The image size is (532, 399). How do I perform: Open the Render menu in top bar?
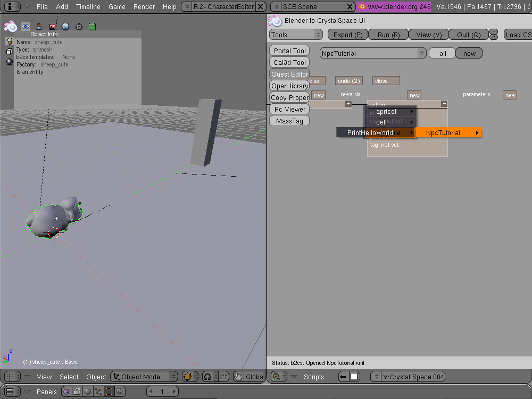click(144, 7)
